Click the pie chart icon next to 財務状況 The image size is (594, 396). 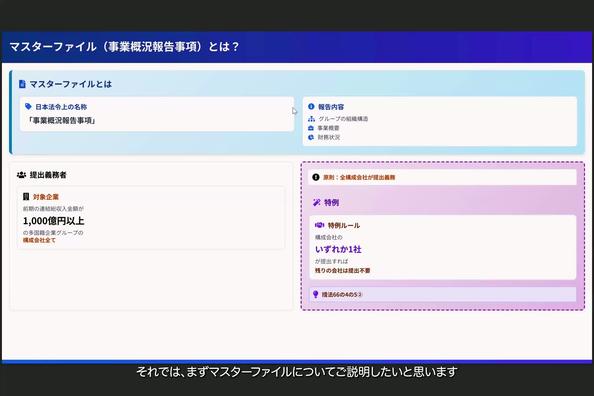pos(311,137)
